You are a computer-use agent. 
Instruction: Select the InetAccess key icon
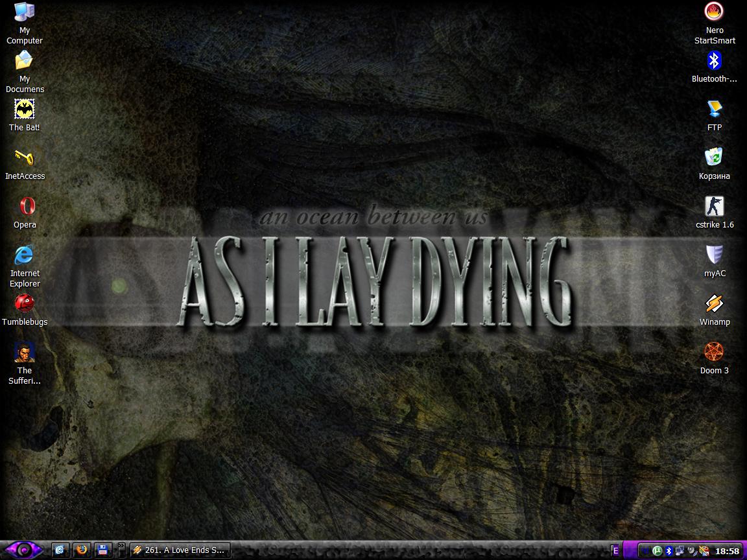[x=25, y=164]
